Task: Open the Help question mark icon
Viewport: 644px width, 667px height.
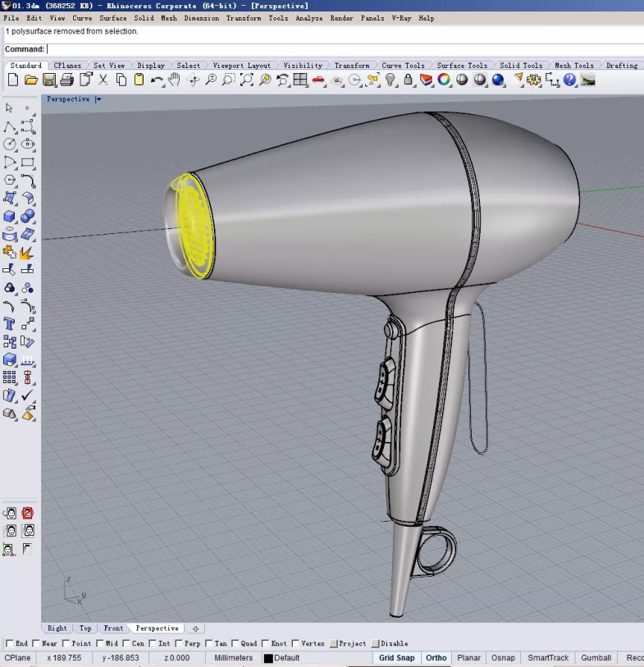Action: click(569, 80)
